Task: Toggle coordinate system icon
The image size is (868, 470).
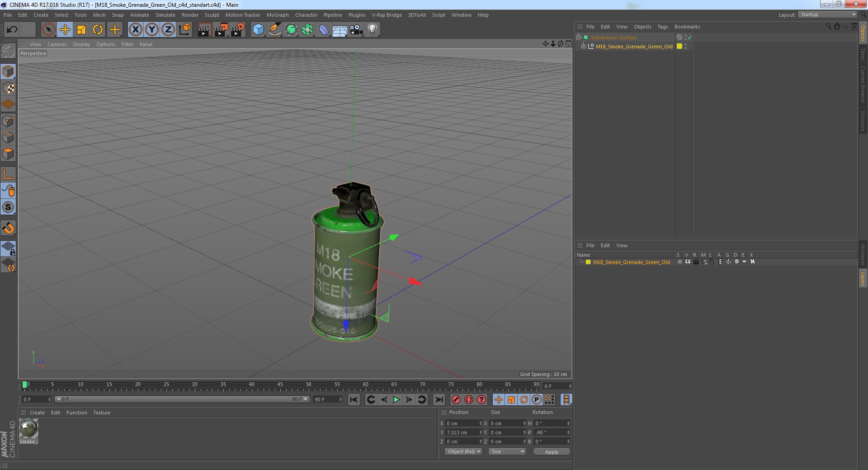Action: click(184, 30)
